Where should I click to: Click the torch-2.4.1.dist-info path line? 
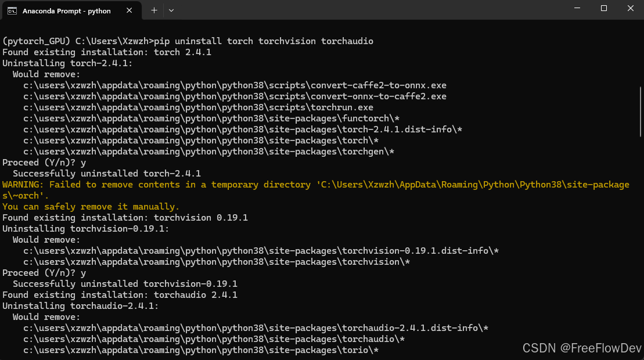click(242, 129)
